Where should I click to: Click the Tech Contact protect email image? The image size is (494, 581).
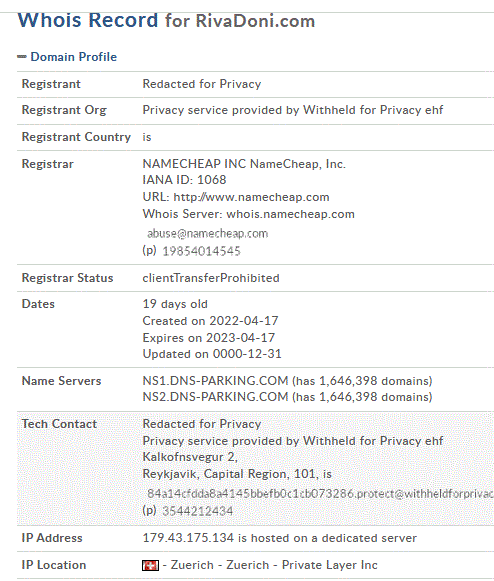pyautogui.click(x=320, y=494)
